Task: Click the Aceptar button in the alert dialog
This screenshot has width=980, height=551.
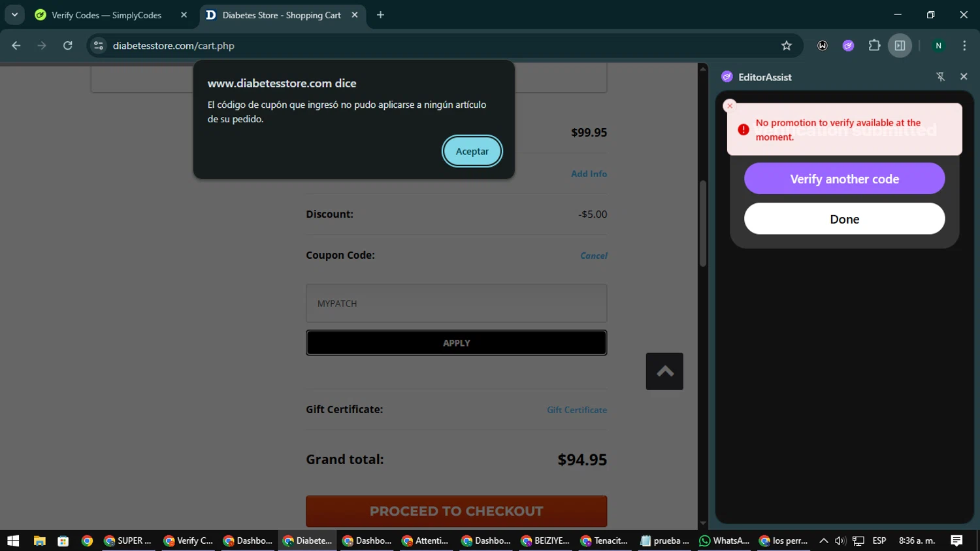Action: click(x=472, y=151)
